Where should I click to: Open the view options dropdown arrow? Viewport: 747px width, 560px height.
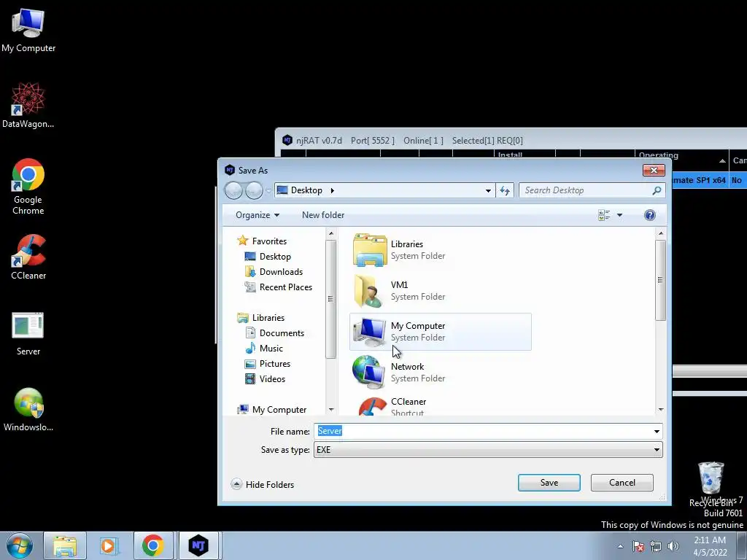click(x=620, y=215)
